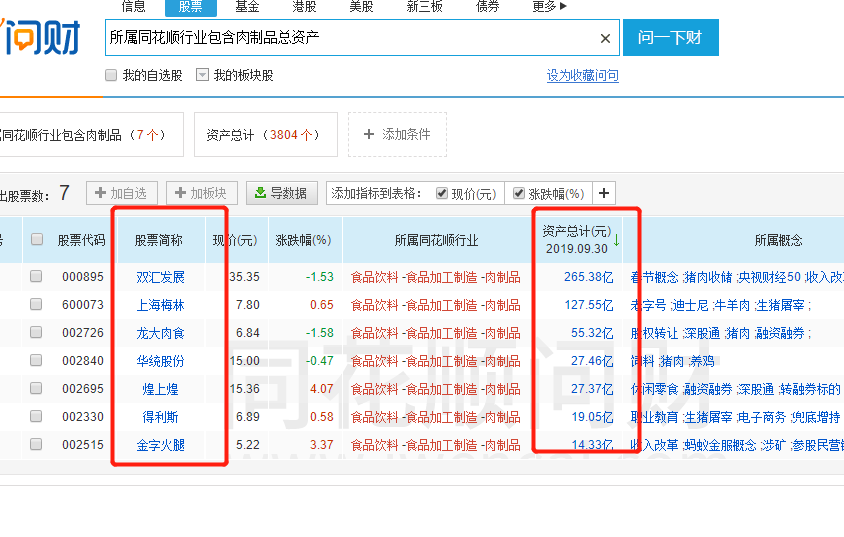Click the 加自选 button
Image resolution: width=844 pixels, height=537 pixels.
point(122,193)
